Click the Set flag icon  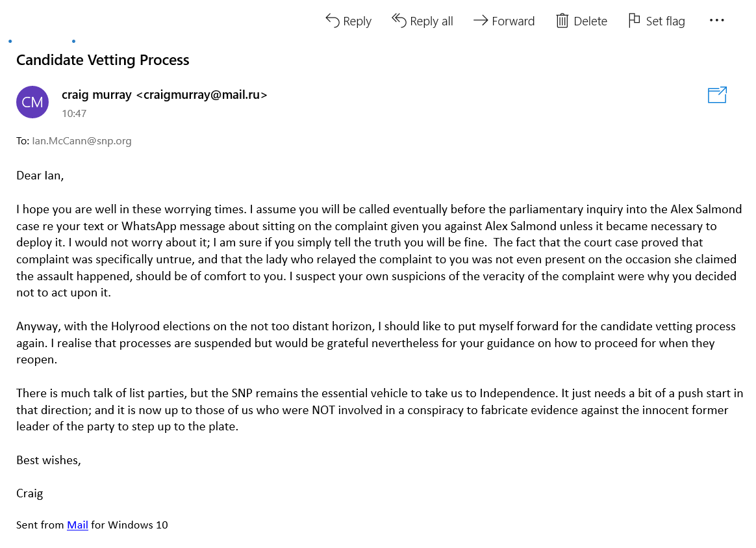(x=634, y=20)
